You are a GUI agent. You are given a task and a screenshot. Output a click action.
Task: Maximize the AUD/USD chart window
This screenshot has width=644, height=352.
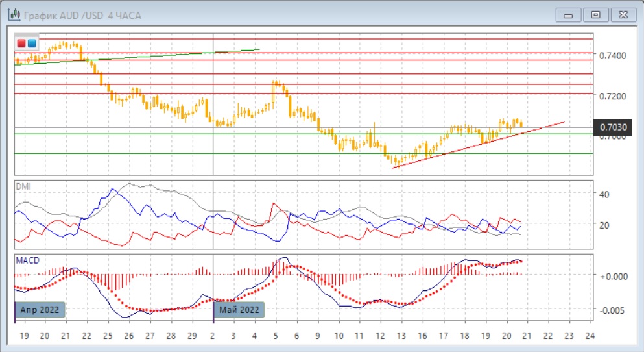point(594,14)
